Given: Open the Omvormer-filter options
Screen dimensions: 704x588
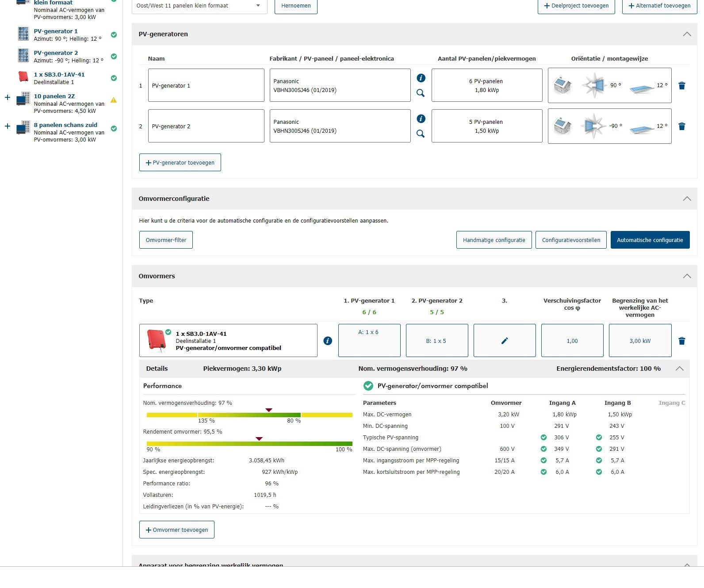Looking at the screenshot, I should [x=166, y=240].
